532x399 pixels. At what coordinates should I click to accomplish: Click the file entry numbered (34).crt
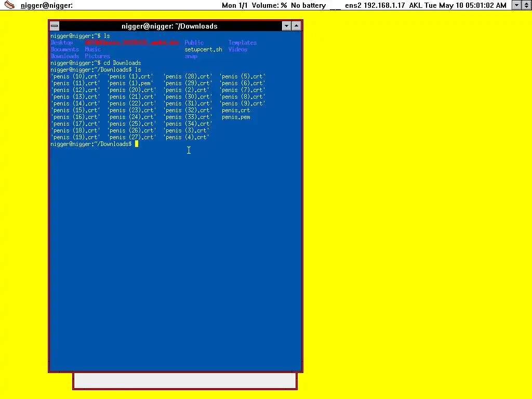pos(188,124)
